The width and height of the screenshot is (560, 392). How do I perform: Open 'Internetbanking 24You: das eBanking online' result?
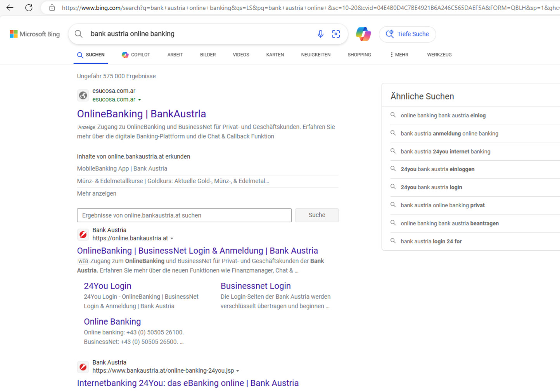[188, 383]
